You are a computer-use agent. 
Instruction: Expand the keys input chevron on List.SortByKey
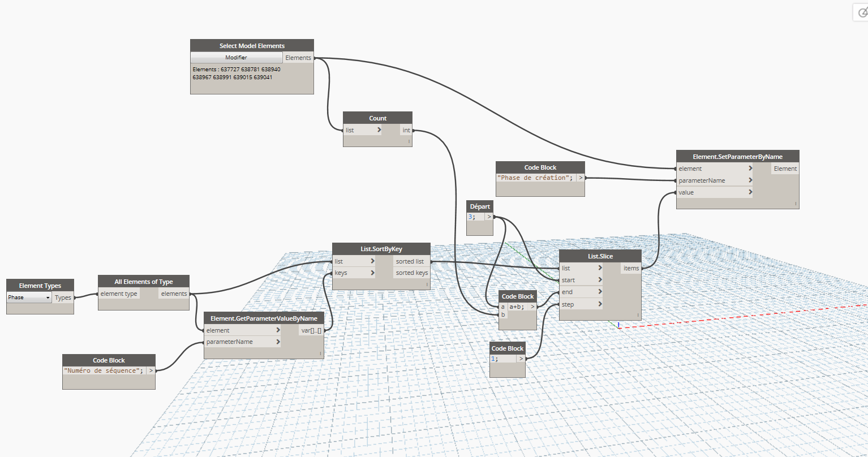point(372,273)
